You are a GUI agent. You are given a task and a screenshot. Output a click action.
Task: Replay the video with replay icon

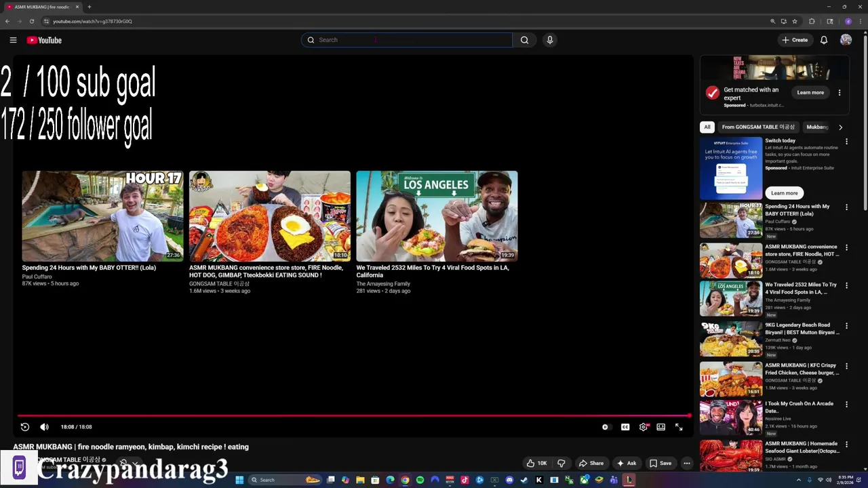25,427
